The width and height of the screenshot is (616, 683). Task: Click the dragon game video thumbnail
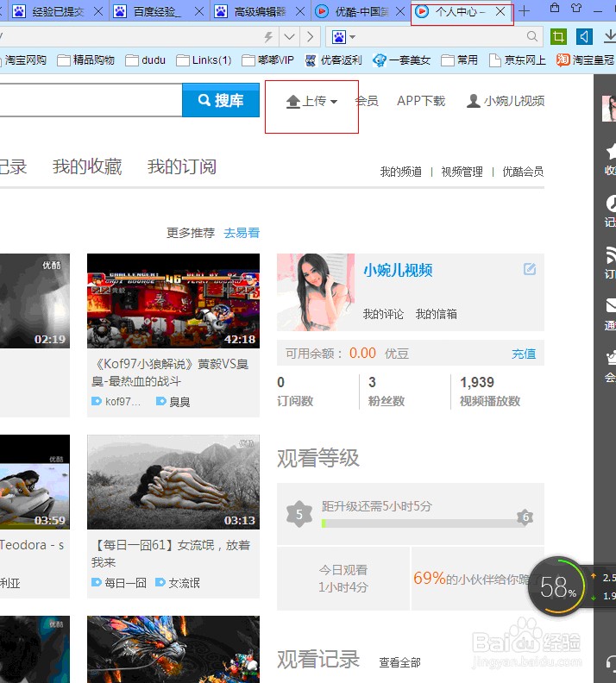click(x=173, y=649)
